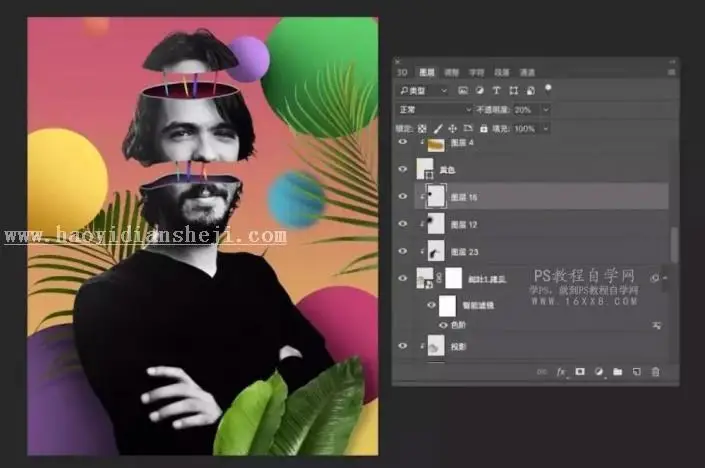The width and height of the screenshot is (705, 468).
Task: Open the fill (填充) slider arrow
Action: [x=546, y=129]
